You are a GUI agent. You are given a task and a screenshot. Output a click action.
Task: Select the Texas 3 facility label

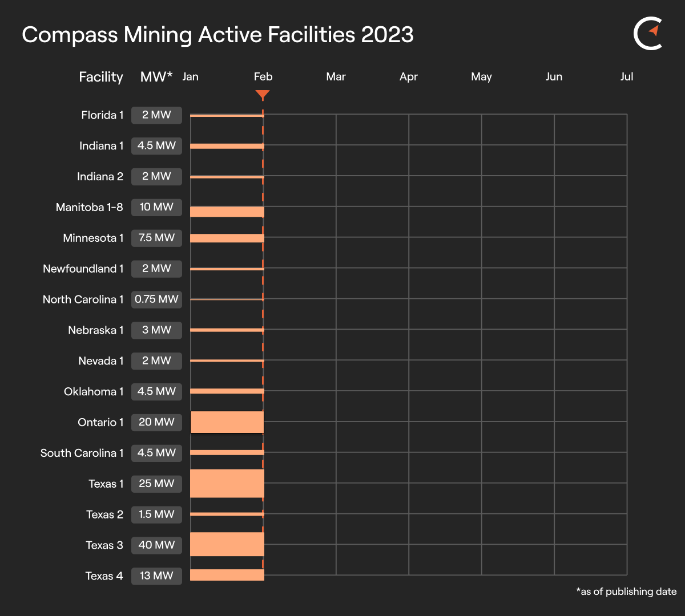click(104, 545)
